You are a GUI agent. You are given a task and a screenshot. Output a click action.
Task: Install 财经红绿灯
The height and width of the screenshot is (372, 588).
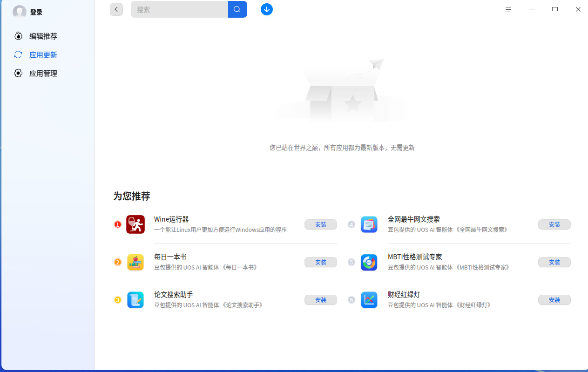click(554, 300)
